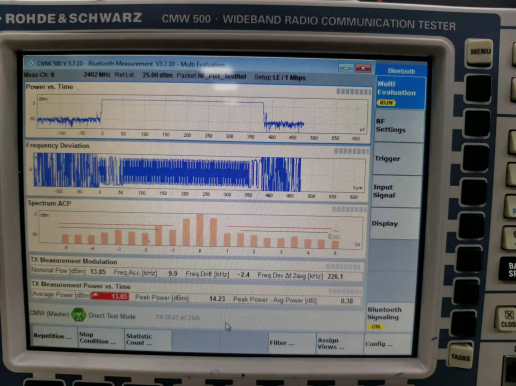Click the 25.00 dBm Ref Lvl readout
The width and height of the screenshot is (516, 386).
click(x=157, y=75)
